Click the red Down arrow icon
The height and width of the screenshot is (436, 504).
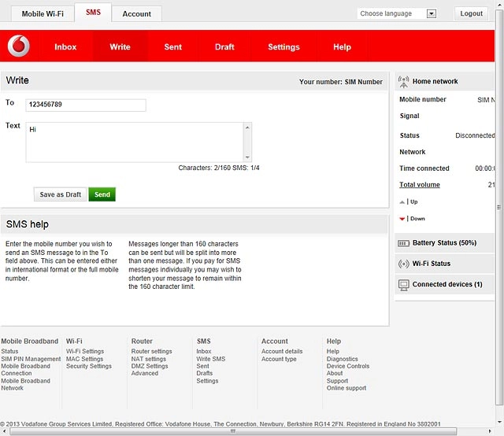(402, 219)
